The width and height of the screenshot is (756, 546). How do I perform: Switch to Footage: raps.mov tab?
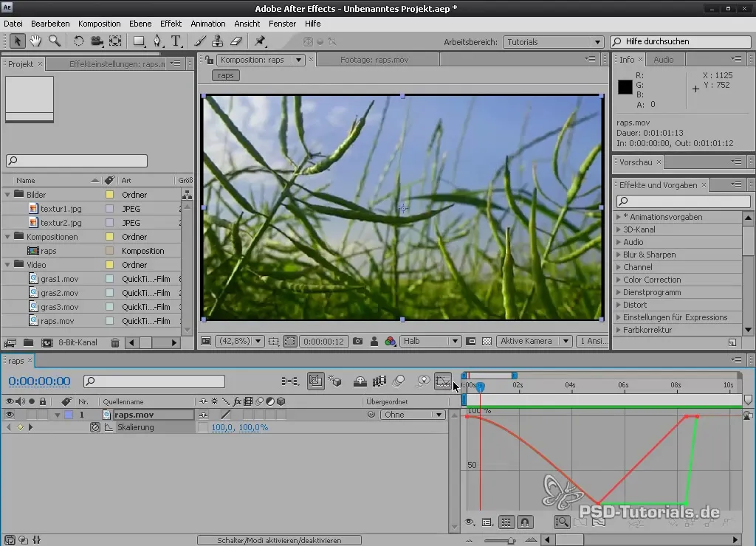tap(374, 60)
